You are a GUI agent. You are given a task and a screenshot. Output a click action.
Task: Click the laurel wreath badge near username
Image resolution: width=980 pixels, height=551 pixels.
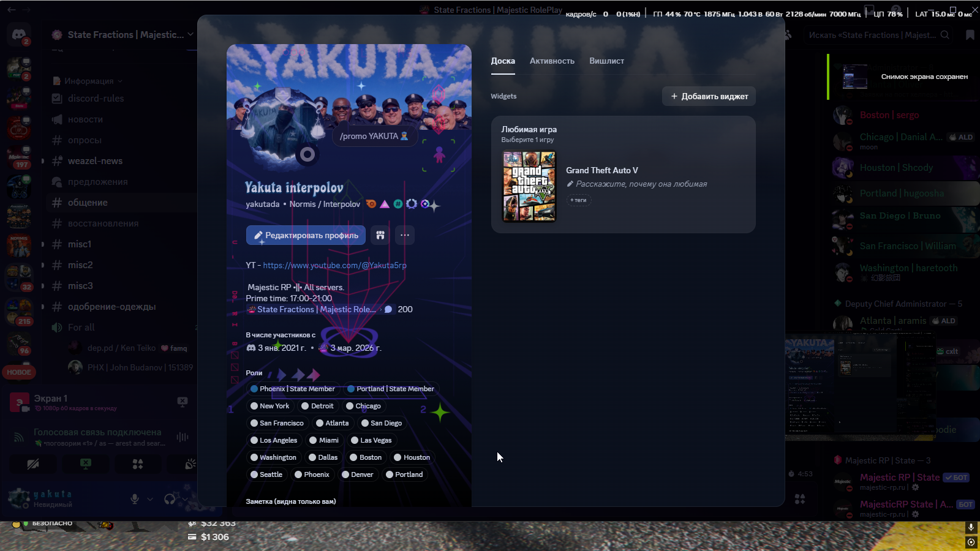click(x=412, y=204)
